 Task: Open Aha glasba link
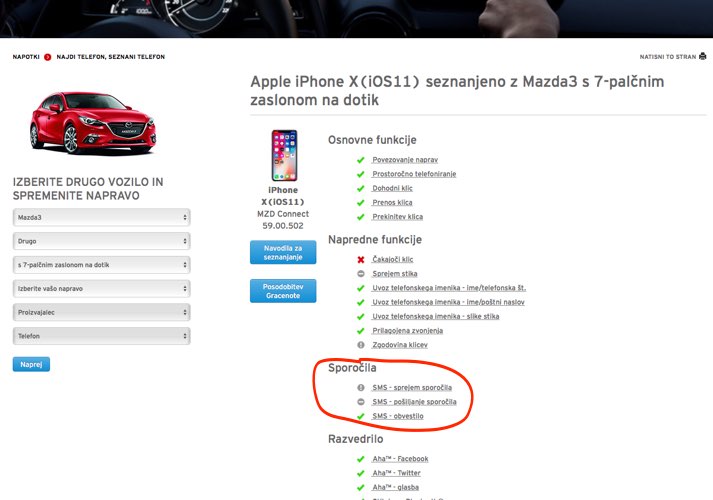click(396, 487)
